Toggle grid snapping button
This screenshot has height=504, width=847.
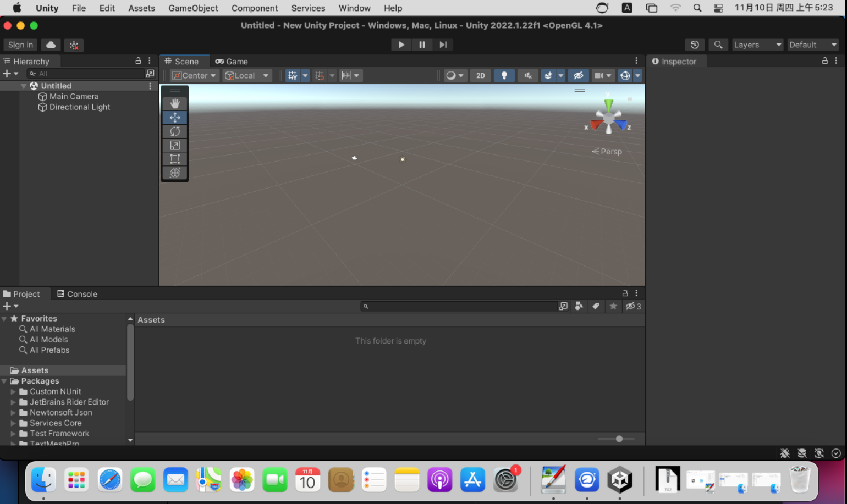click(320, 75)
